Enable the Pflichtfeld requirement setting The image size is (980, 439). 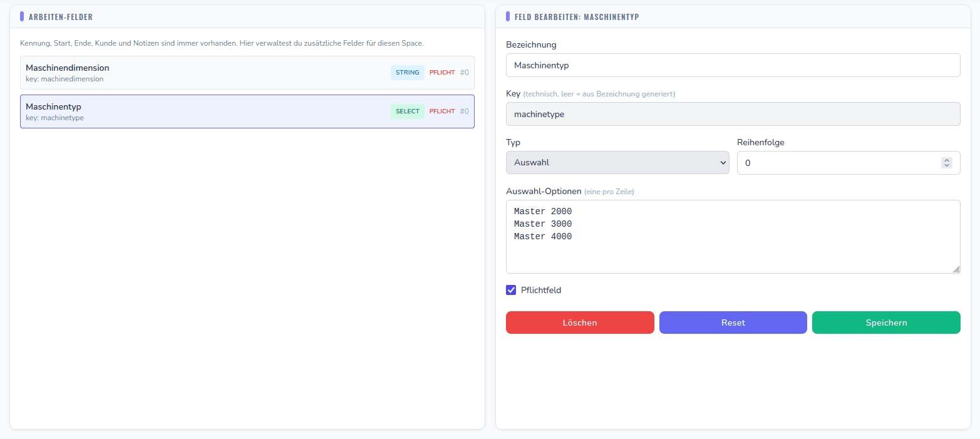[x=511, y=290]
